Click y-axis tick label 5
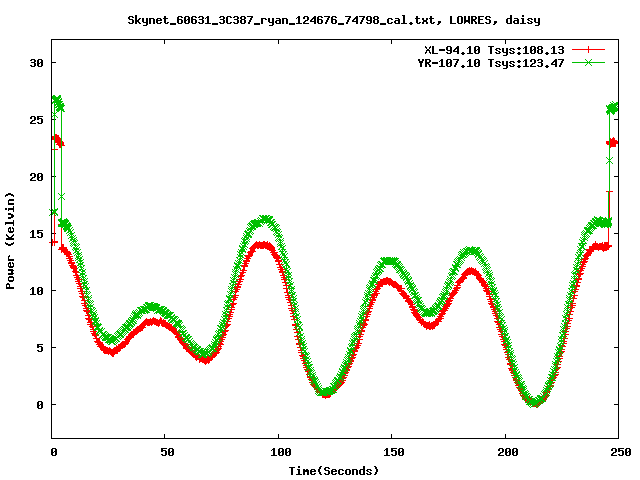This screenshot has height=480, width=640. pos(40,348)
